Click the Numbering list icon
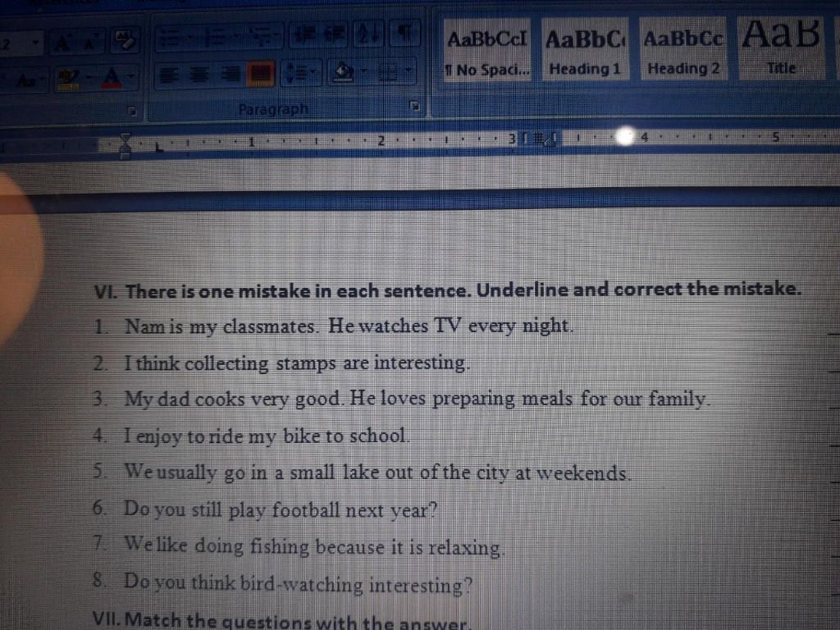 tap(216, 38)
